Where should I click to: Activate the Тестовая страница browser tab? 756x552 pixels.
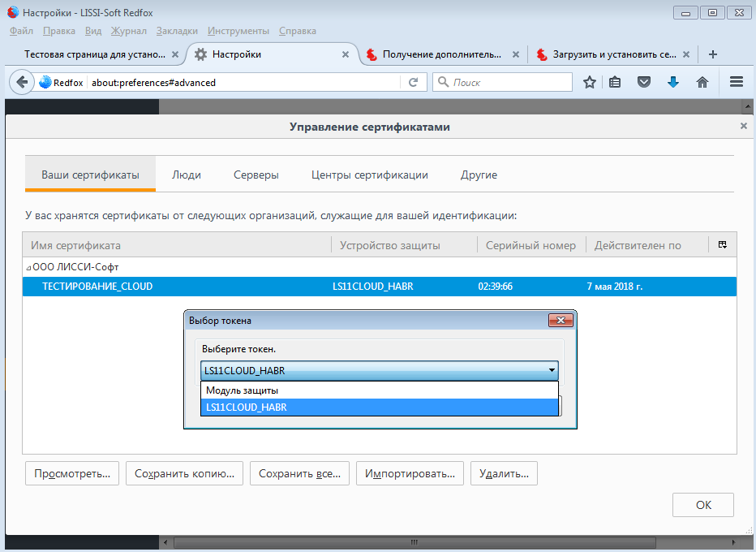(94, 54)
